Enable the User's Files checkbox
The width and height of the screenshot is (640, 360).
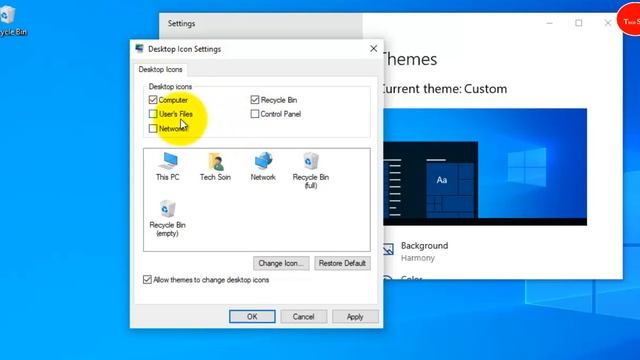point(153,114)
